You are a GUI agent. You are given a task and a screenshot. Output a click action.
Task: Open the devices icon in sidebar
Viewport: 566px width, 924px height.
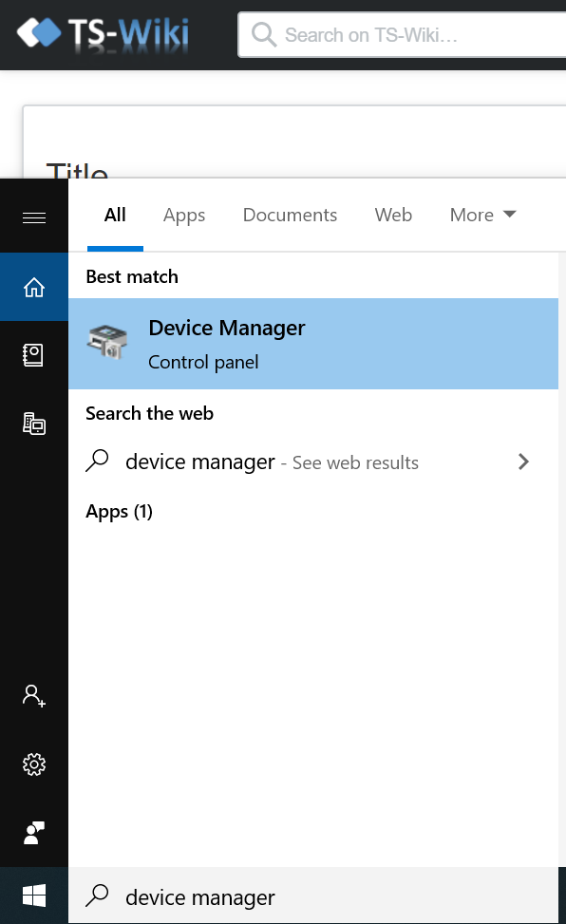click(33, 424)
